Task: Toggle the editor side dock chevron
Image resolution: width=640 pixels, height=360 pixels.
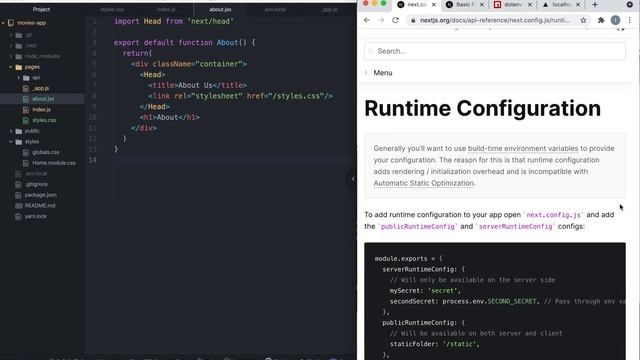Action: click(352, 179)
